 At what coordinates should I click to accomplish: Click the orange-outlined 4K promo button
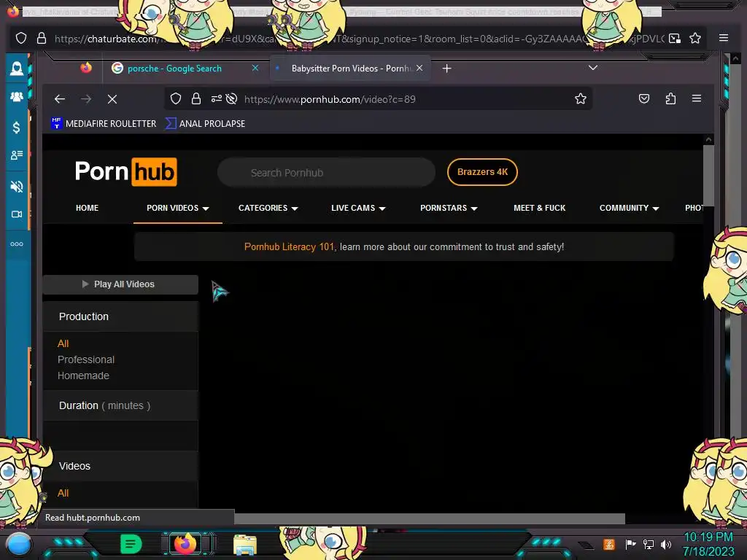[482, 172]
